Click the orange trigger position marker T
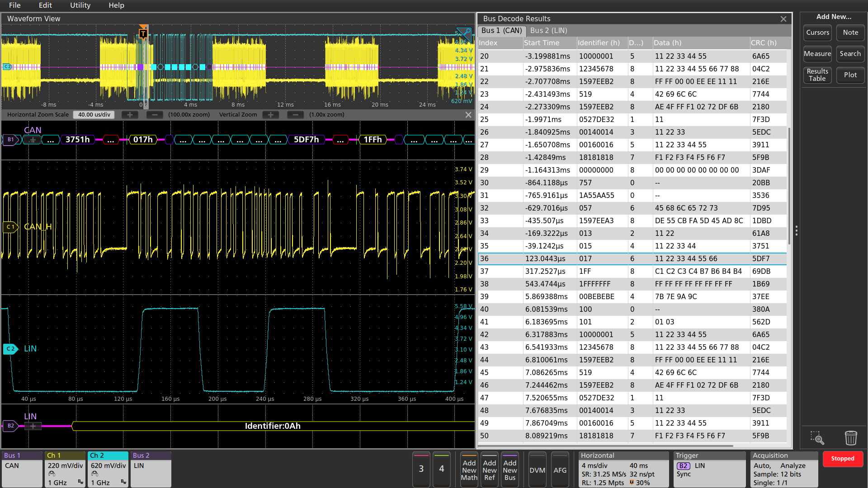 143,33
